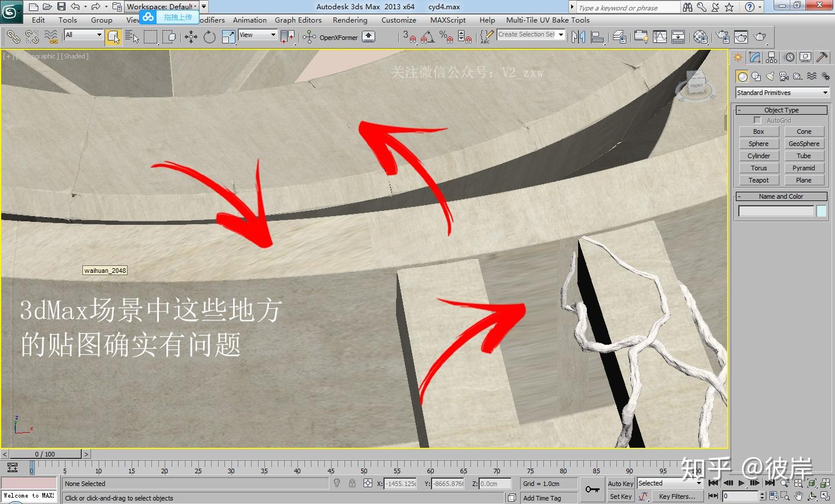Click the object name input field

(x=776, y=211)
